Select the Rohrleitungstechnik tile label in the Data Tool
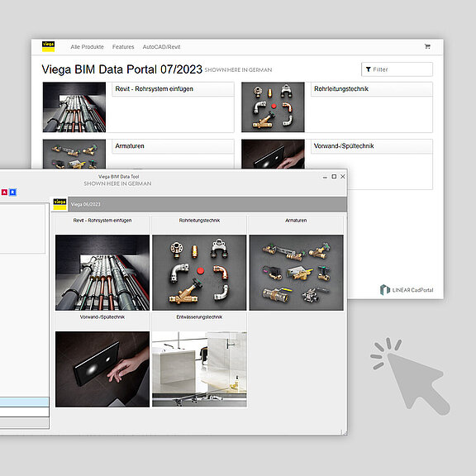 (x=199, y=221)
